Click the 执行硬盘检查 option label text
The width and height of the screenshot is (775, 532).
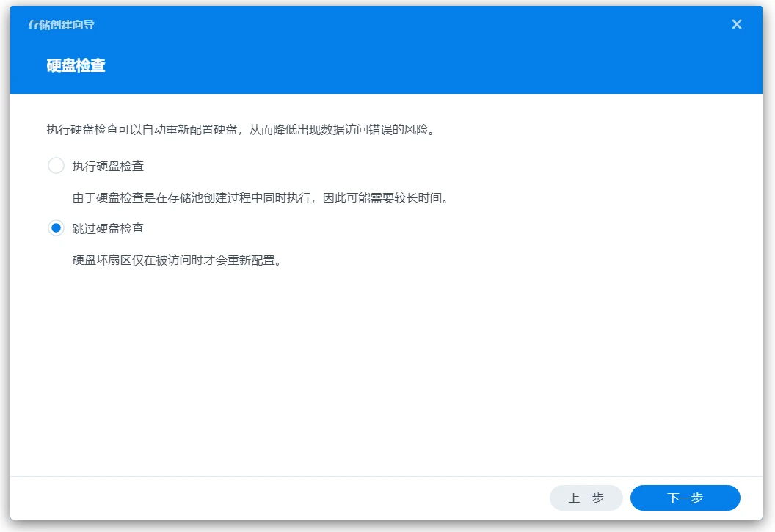coord(108,166)
